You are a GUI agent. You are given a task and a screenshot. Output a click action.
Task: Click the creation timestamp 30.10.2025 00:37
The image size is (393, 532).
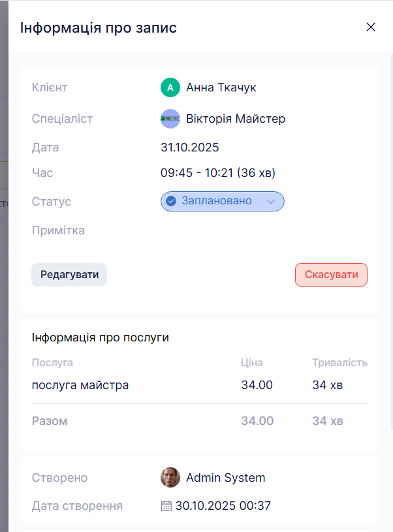pyautogui.click(x=223, y=506)
